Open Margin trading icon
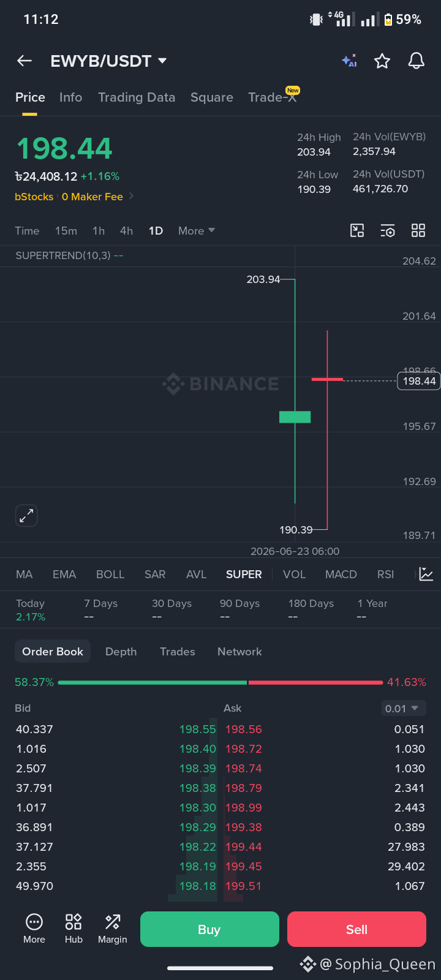The image size is (441, 980). (x=113, y=929)
